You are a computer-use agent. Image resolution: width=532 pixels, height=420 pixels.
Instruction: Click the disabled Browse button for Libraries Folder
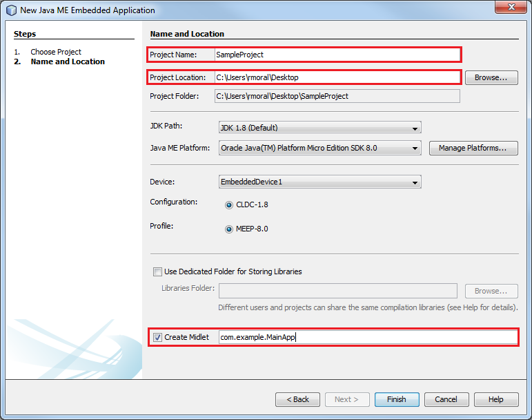point(491,292)
